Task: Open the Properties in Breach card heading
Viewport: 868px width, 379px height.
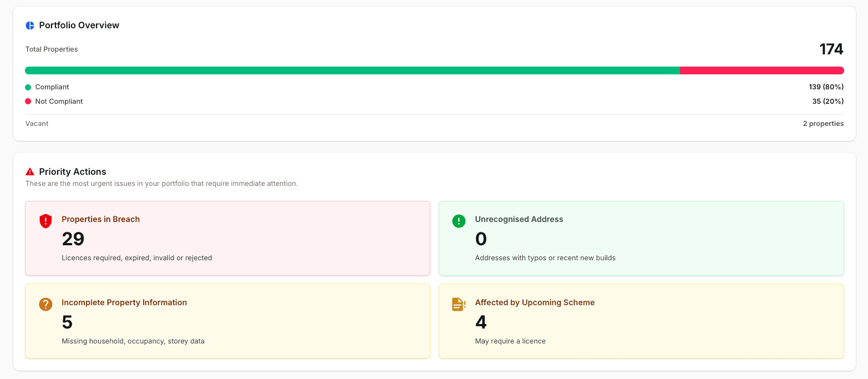Action: [x=100, y=219]
